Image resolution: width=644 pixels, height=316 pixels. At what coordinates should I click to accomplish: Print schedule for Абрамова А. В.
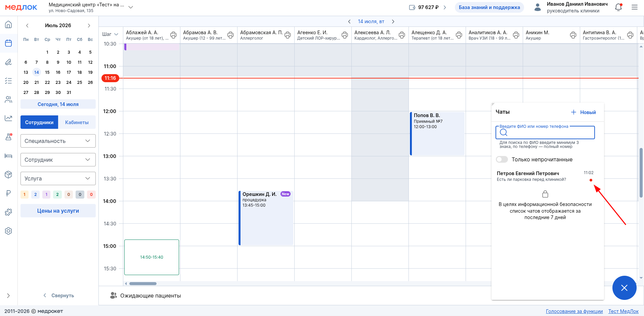(230, 35)
